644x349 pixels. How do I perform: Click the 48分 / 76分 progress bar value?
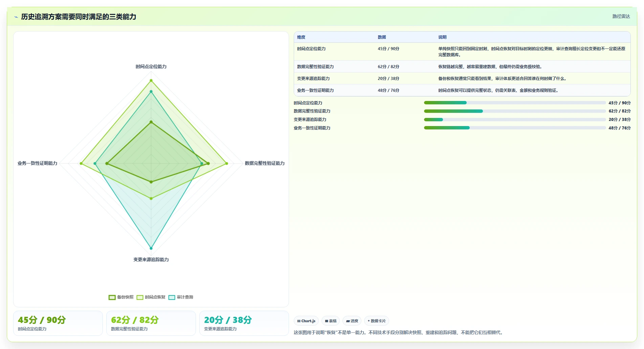pos(619,128)
